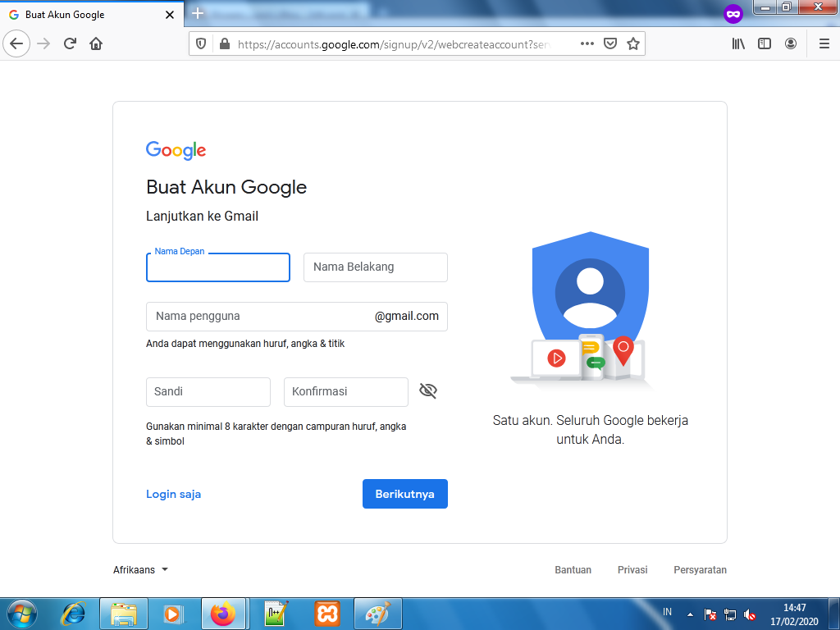Bookmark this page with the star

click(633, 44)
